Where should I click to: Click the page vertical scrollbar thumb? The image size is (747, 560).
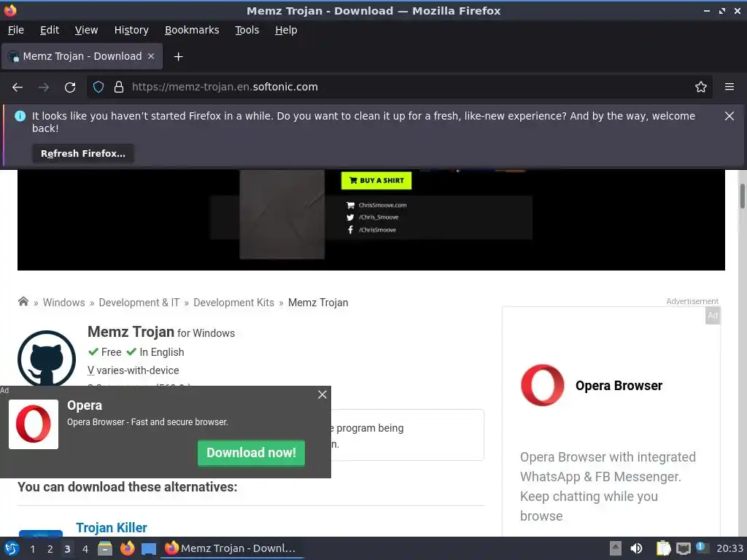(742, 195)
